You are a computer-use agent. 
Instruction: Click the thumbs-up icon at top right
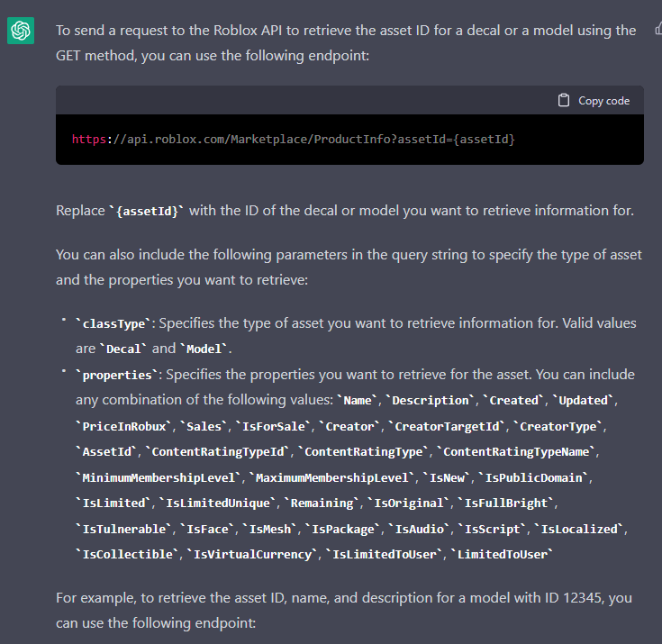click(658, 29)
